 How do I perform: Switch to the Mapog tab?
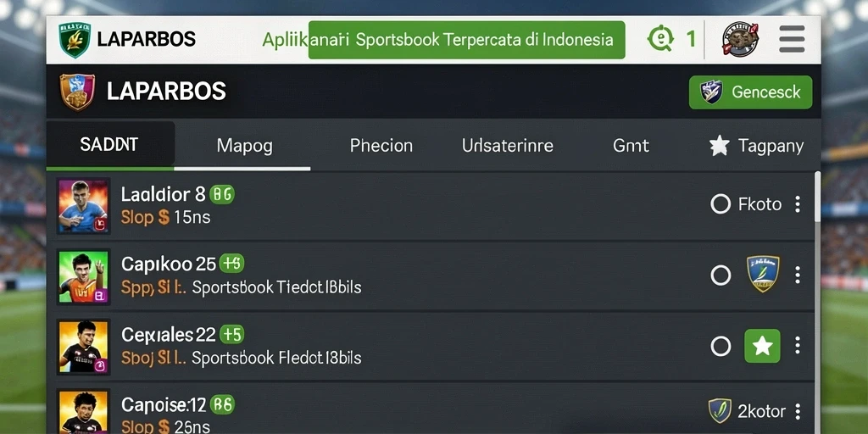[244, 146]
